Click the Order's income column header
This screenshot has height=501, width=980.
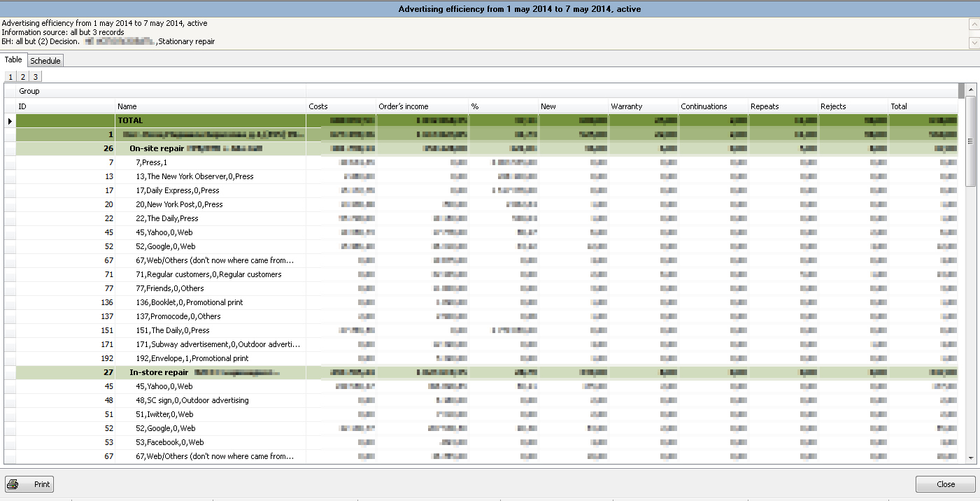pos(422,106)
